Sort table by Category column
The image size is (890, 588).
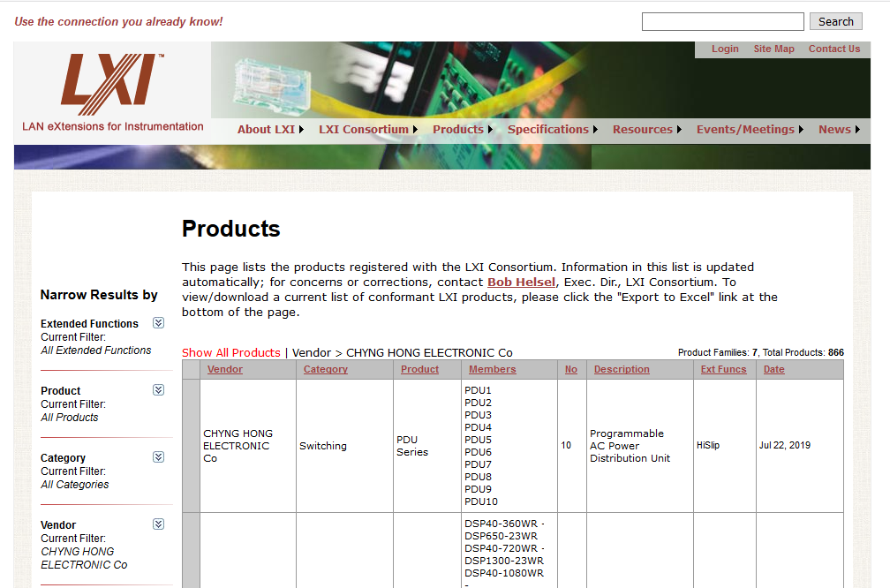coord(325,369)
